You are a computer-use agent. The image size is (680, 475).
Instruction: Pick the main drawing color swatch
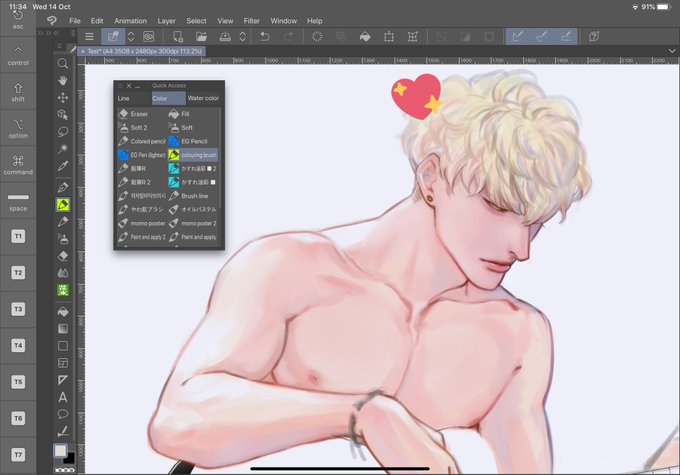coord(60,451)
